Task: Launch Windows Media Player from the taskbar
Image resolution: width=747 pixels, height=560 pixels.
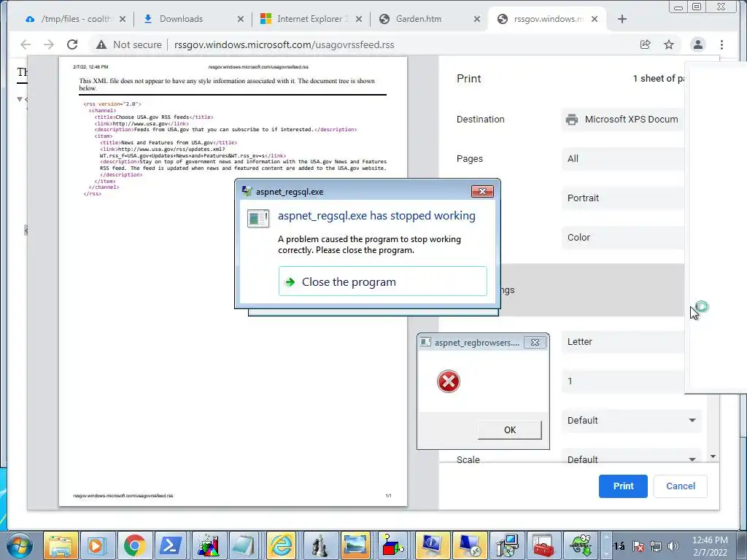Action: (97, 545)
